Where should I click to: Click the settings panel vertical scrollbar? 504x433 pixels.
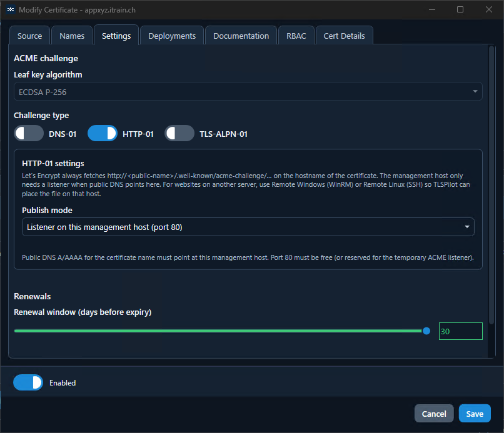(x=491, y=185)
